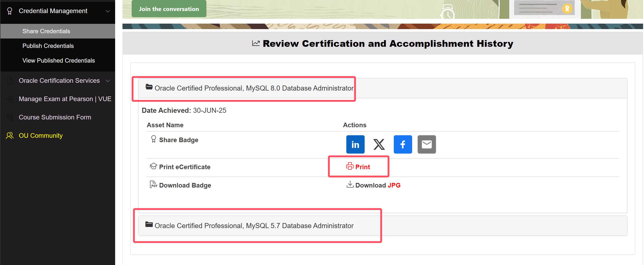Open Course Submission Form

tap(55, 117)
